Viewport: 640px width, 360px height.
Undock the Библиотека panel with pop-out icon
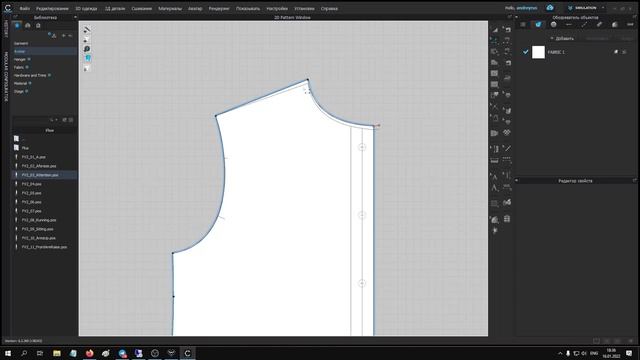coord(15,17)
